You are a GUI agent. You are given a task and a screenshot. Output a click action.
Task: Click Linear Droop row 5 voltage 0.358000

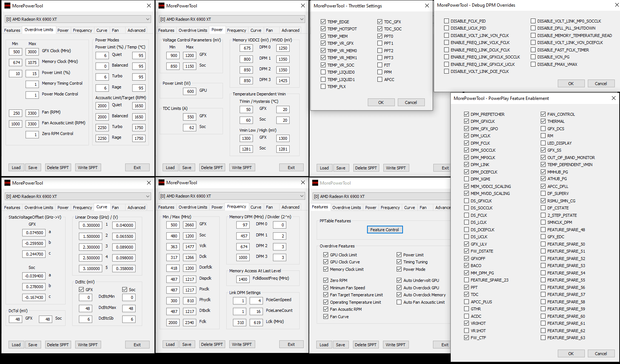coord(124,269)
